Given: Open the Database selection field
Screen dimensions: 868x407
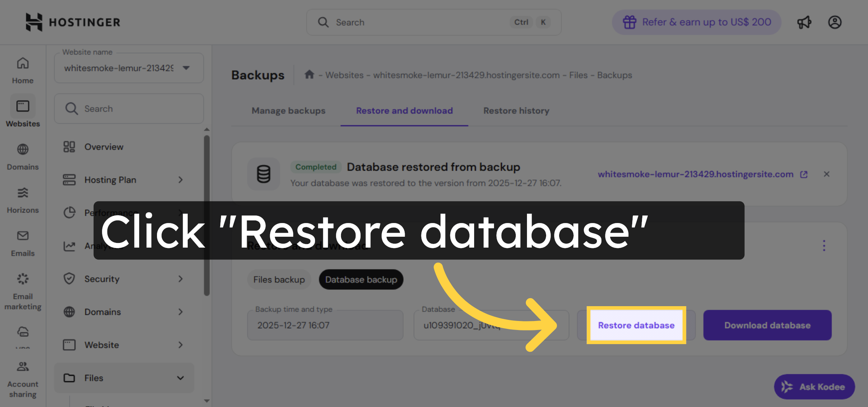Looking at the screenshot, I should coord(491,325).
